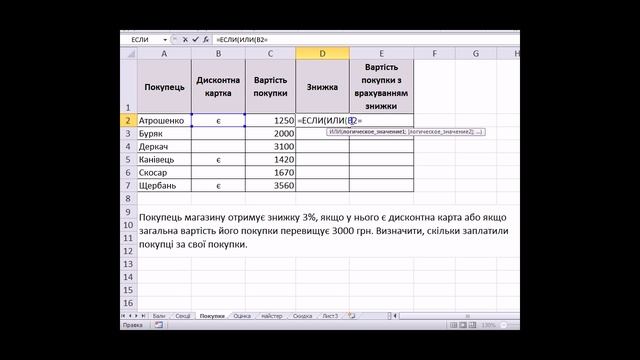The image size is (640, 360).
Task: Select row 2 header
Action: [x=128, y=120]
